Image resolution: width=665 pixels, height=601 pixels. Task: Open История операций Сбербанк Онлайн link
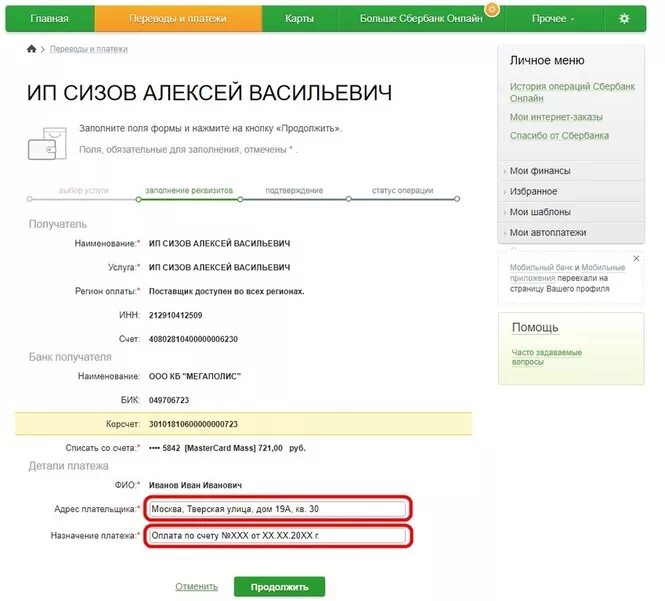click(x=572, y=92)
